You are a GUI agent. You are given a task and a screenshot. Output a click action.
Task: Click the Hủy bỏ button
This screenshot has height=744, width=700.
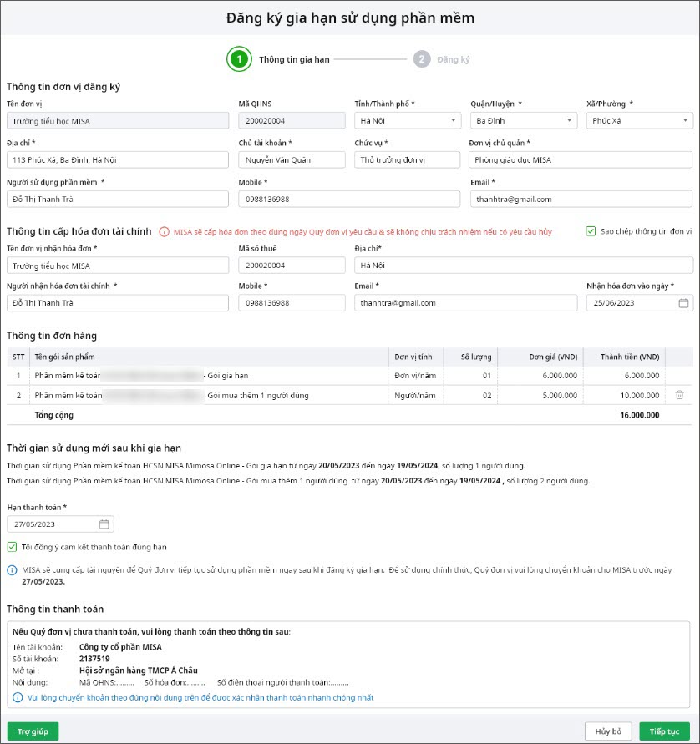[608, 731]
